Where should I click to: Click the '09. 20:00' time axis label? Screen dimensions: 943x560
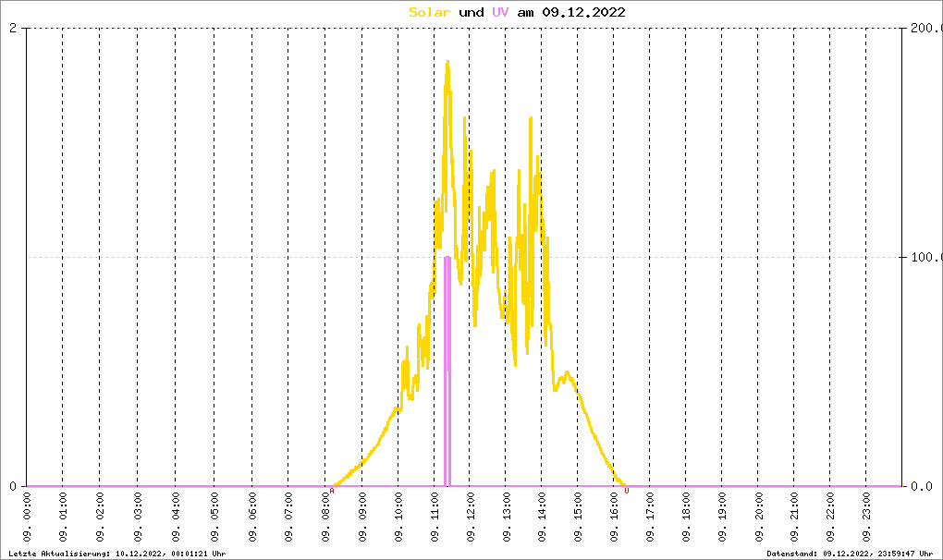coord(758,517)
